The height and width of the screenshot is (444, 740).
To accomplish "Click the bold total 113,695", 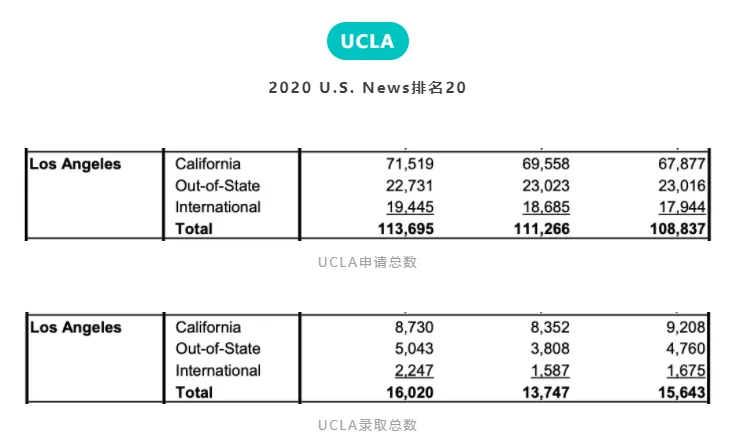I will point(404,229).
